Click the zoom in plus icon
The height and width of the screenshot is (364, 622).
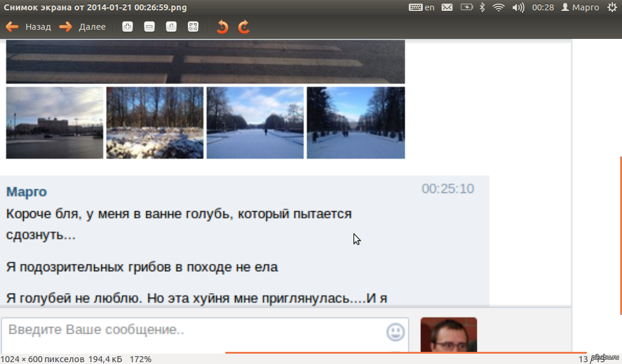[128, 27]
